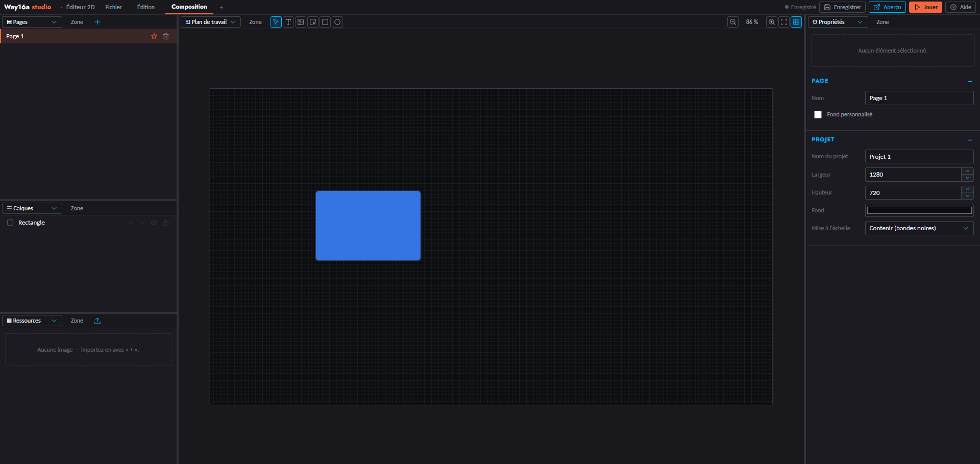
Task: Open the Ressources panel dropdown
Action: point(32,321)
